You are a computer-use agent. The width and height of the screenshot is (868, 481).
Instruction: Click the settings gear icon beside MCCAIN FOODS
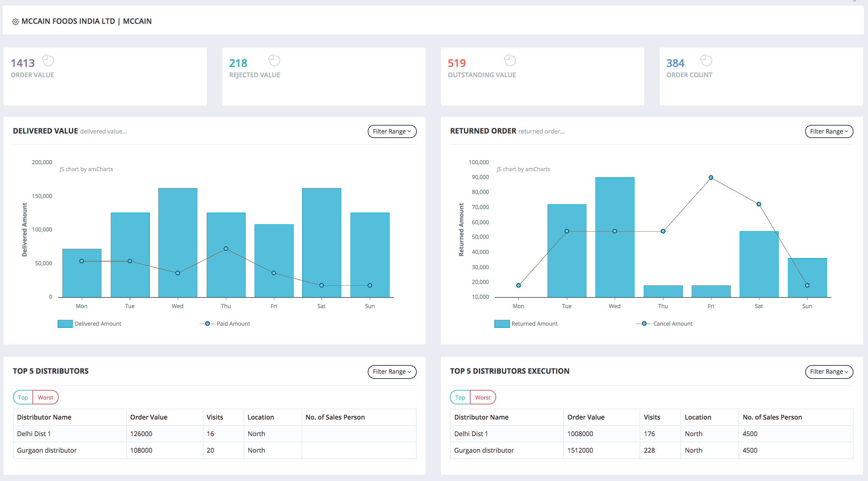pyautogui.click(x=16, y=22)
